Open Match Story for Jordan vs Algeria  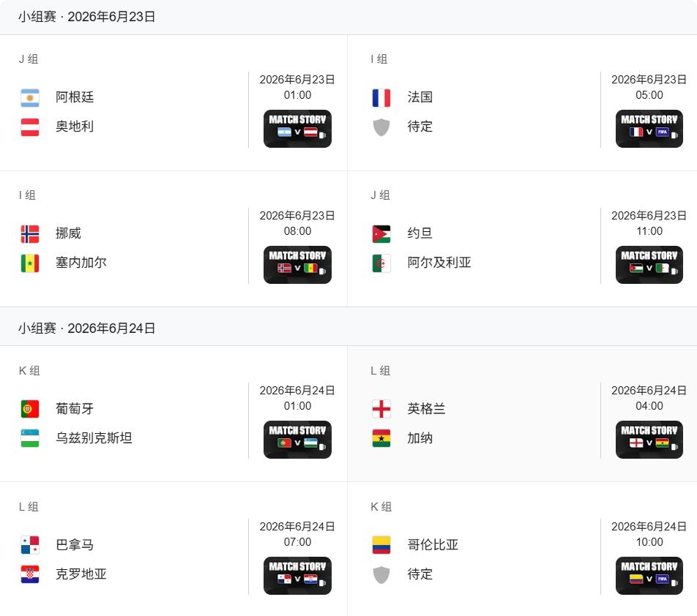click(x=649, y=265)
